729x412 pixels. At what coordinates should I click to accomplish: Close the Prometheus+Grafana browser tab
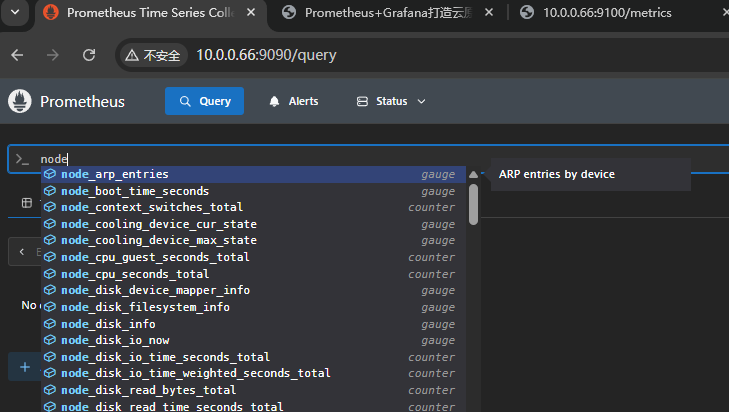tap(489, 13)
